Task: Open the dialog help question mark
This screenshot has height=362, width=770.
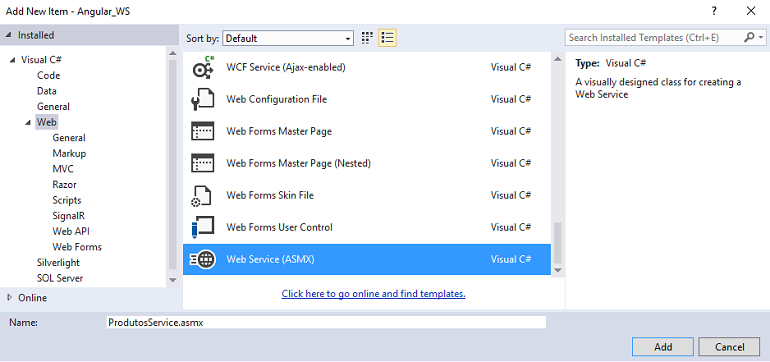Action: point(714,11)
